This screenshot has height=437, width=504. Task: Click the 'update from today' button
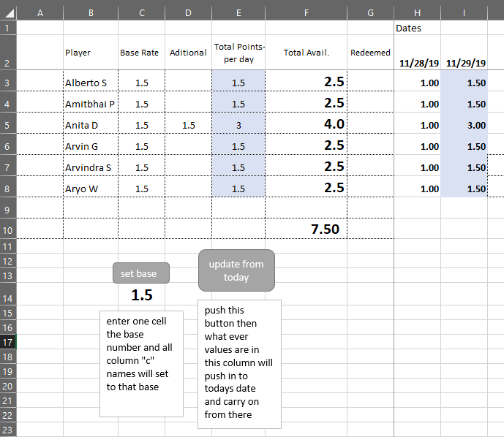(x=236, y=270)
